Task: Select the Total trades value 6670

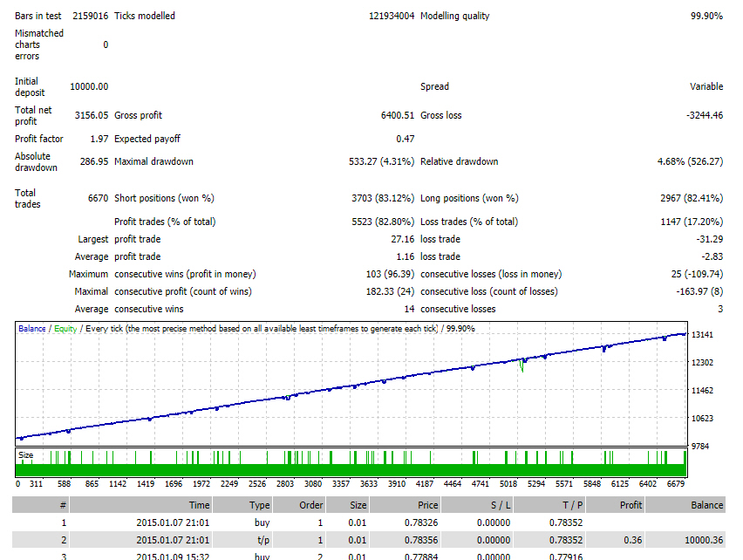Action: pos(98,198)
